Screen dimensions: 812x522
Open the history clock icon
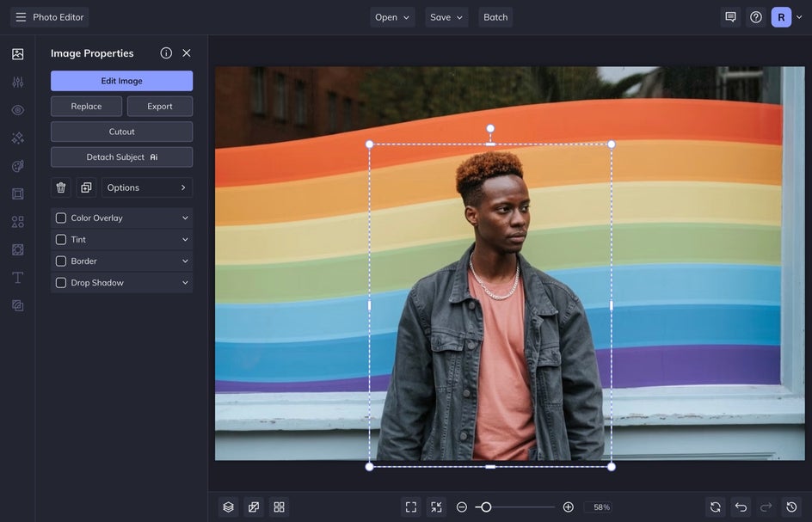coord(791,507)
